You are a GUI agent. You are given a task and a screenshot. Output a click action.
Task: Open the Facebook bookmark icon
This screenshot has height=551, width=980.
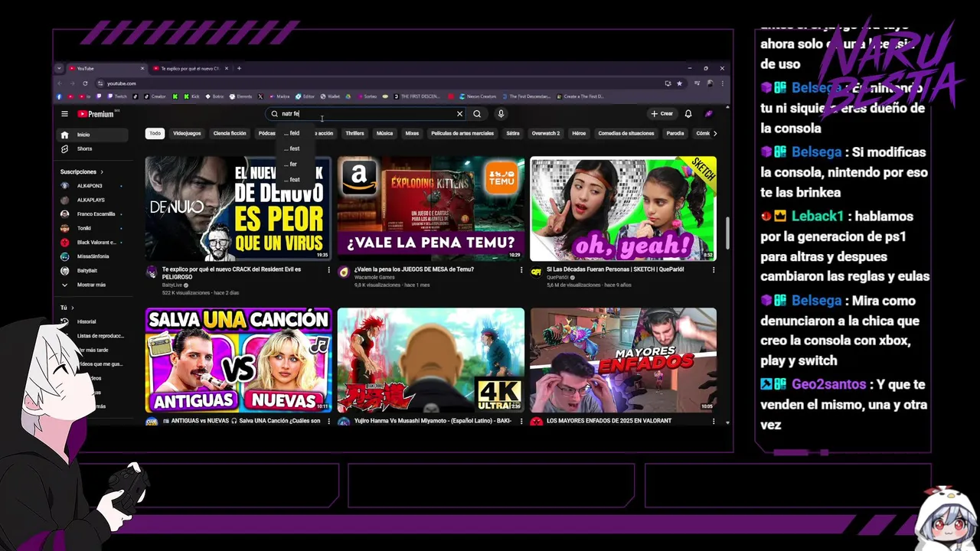coord(60,96)
